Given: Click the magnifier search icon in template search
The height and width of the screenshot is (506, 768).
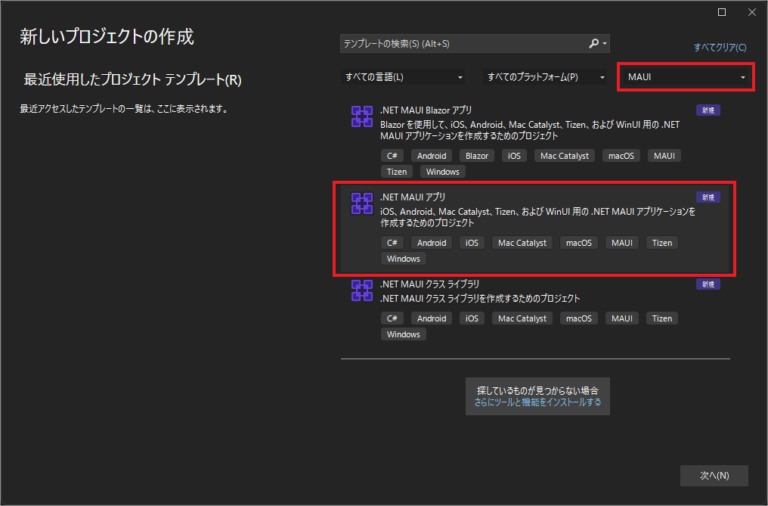Looking at the screenshot, I should pos(593,44).
